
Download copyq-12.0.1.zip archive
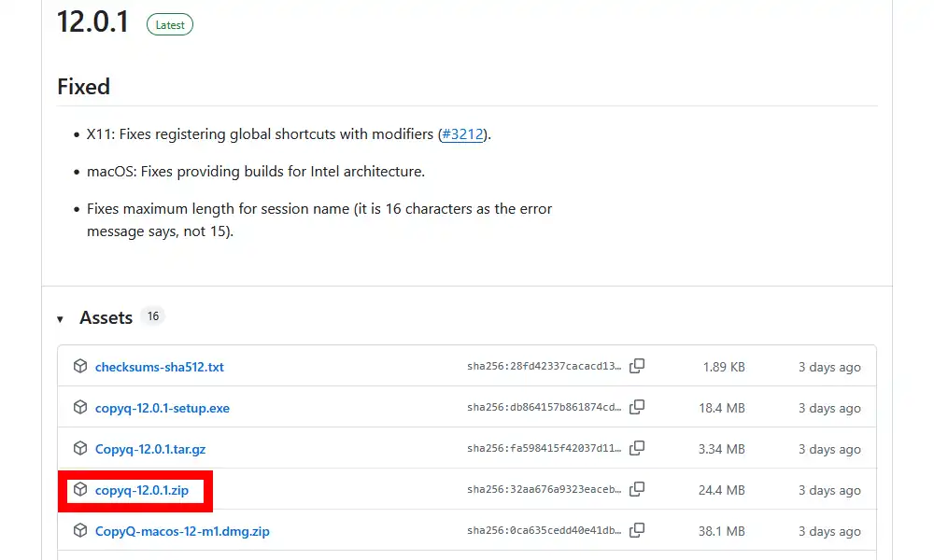[141, 490]
